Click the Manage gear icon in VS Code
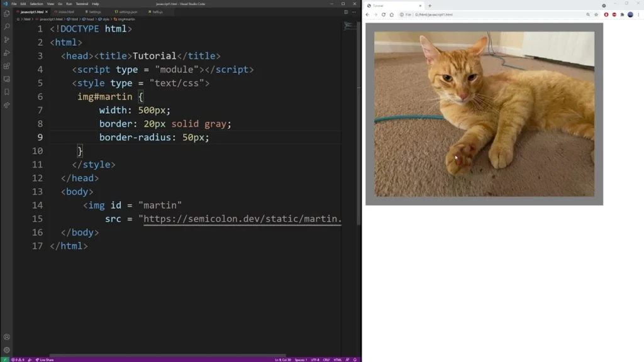644x362 pixels. 7,350
